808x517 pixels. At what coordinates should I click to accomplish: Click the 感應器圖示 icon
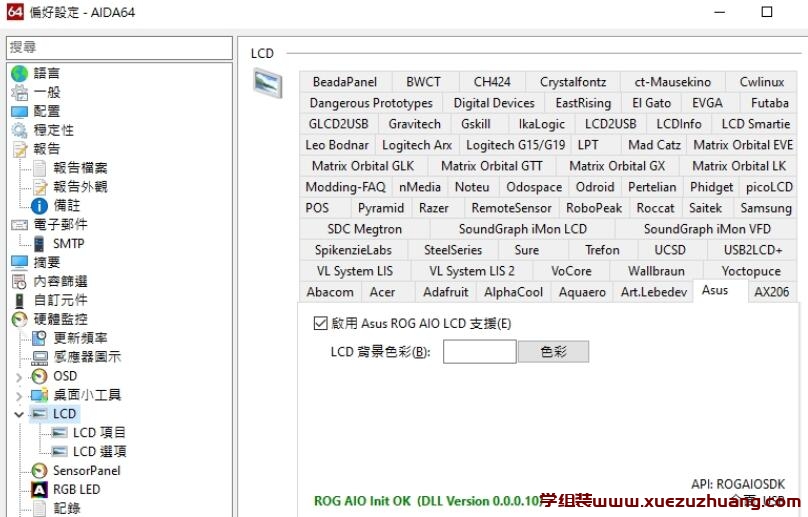[40, 357]
